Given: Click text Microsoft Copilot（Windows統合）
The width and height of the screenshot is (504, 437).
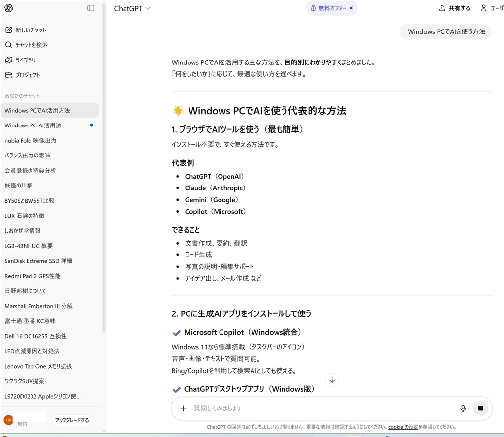Looking at the screenshot, I should click(x=243, y=332).
